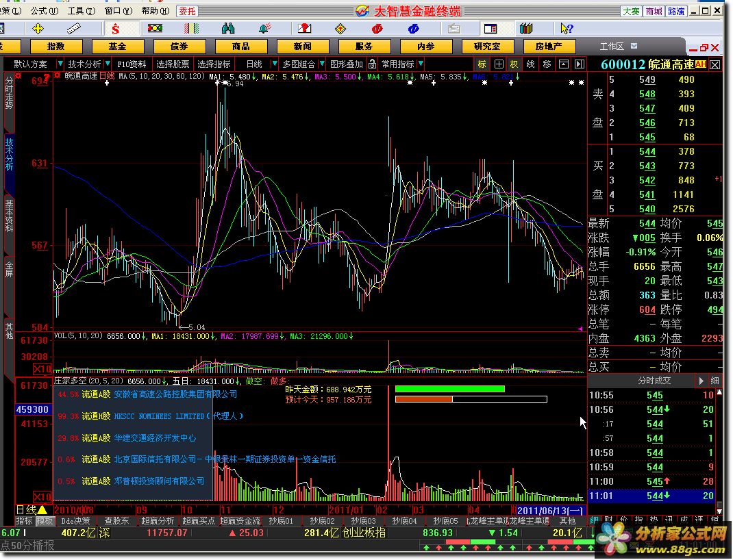
Task: Open the 房地产 category button
Action: [549, 47]
